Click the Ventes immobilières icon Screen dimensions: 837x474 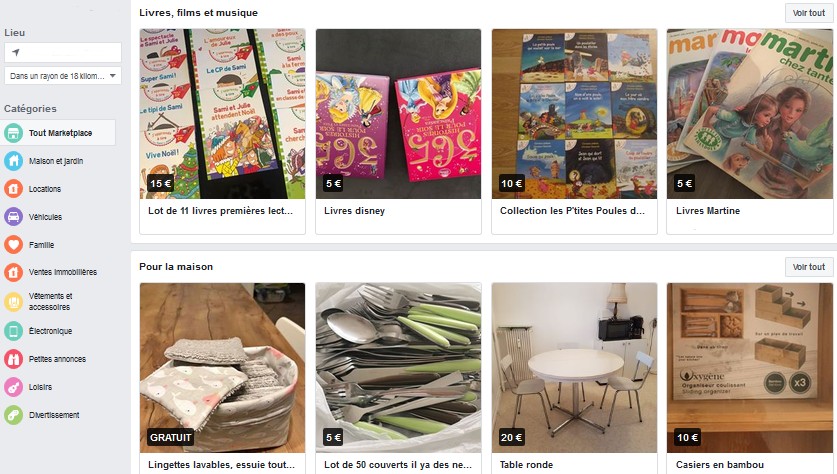tap(13, 272)
